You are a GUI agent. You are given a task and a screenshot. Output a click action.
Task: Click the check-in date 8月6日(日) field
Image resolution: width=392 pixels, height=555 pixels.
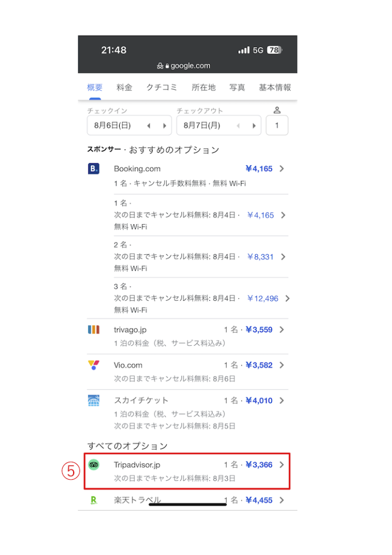pos(129,125)
